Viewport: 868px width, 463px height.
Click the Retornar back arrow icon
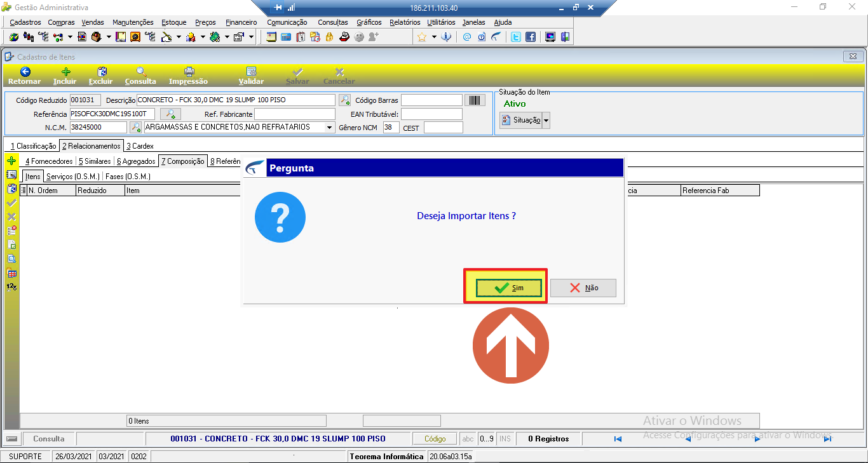click(25, 72)
